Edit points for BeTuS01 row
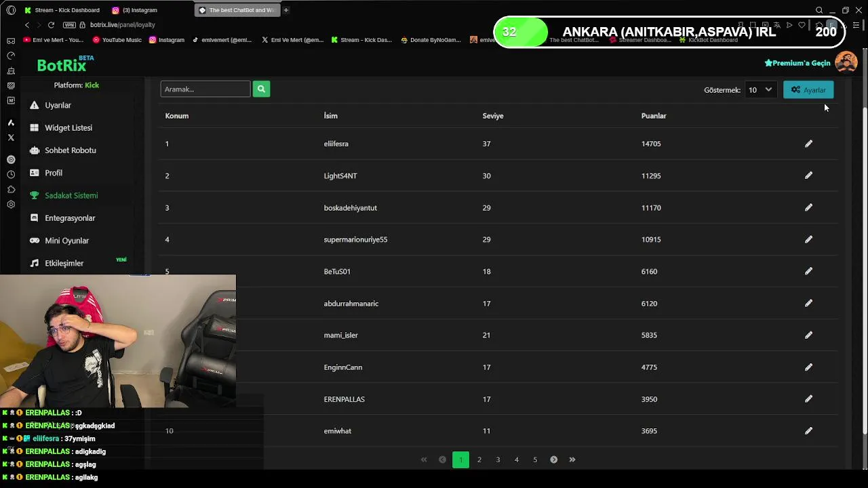 808,271
